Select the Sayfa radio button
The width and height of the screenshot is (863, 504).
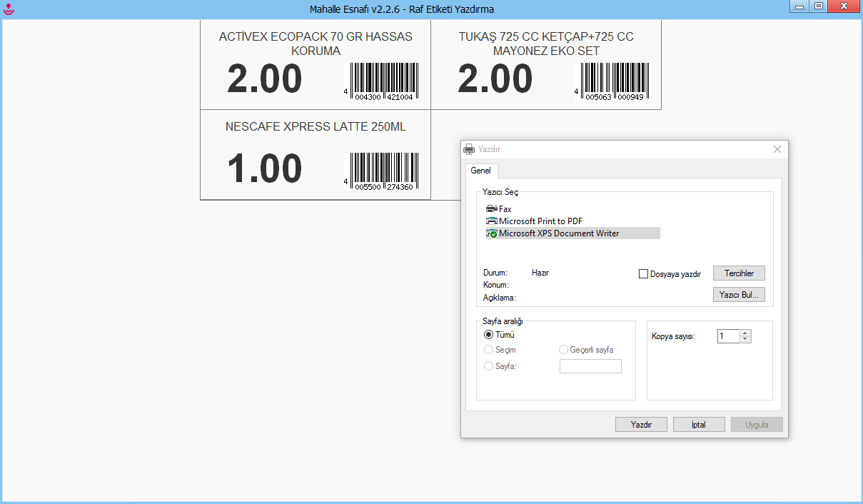click(x=489, y=366)
